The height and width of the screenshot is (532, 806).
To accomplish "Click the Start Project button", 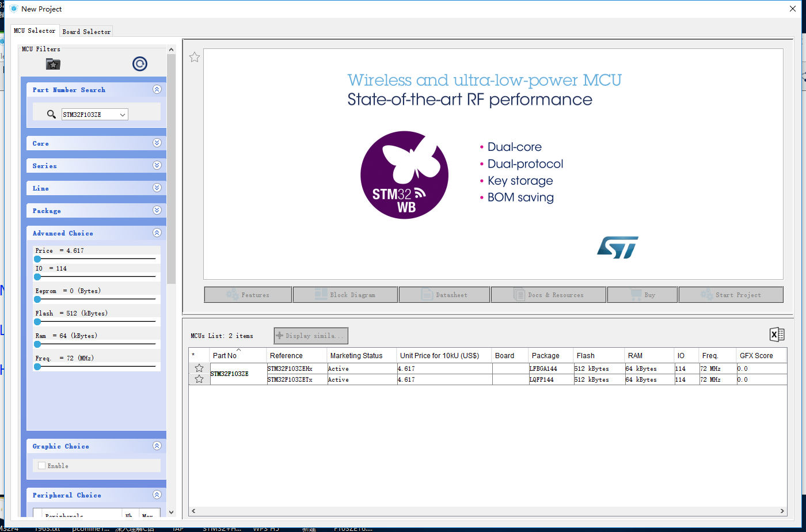I will (731, 294).
